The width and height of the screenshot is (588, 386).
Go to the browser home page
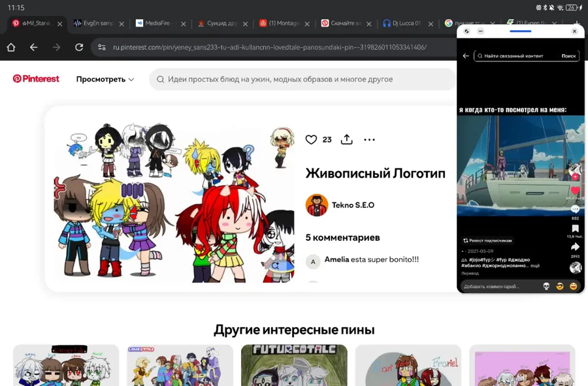11,47
